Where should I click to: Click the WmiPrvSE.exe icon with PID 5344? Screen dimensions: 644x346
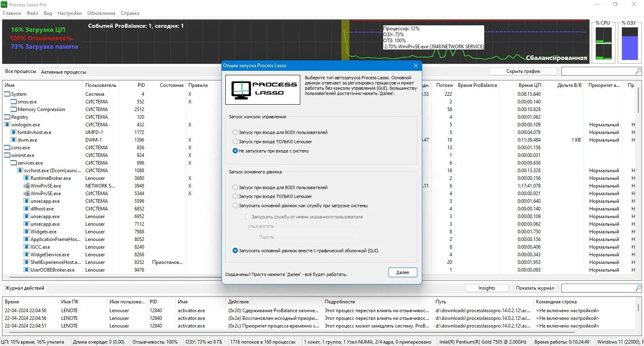point(27,194)
